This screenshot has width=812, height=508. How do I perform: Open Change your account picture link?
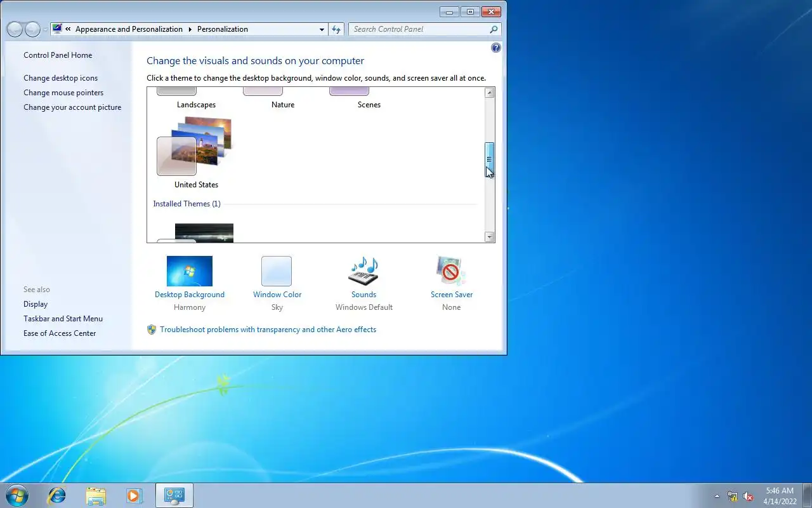click(x=72, y=107)
